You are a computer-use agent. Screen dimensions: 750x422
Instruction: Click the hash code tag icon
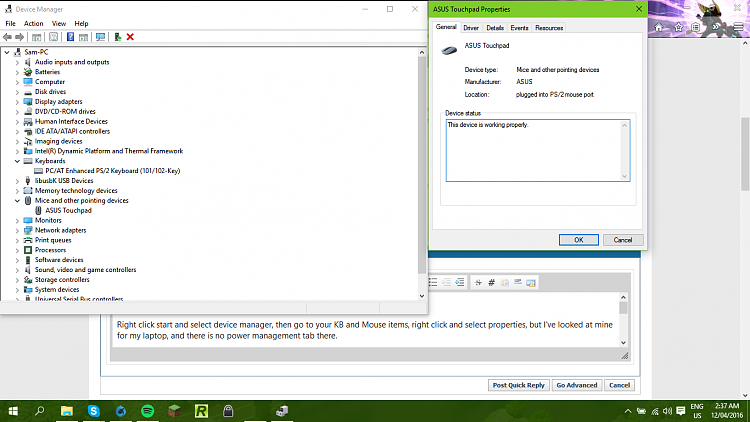tap(491, 282)
